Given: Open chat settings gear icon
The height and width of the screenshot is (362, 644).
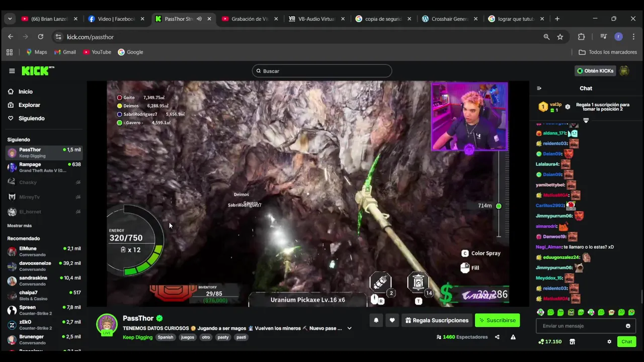Looking at the screenshot, I should tap(609, 341).
